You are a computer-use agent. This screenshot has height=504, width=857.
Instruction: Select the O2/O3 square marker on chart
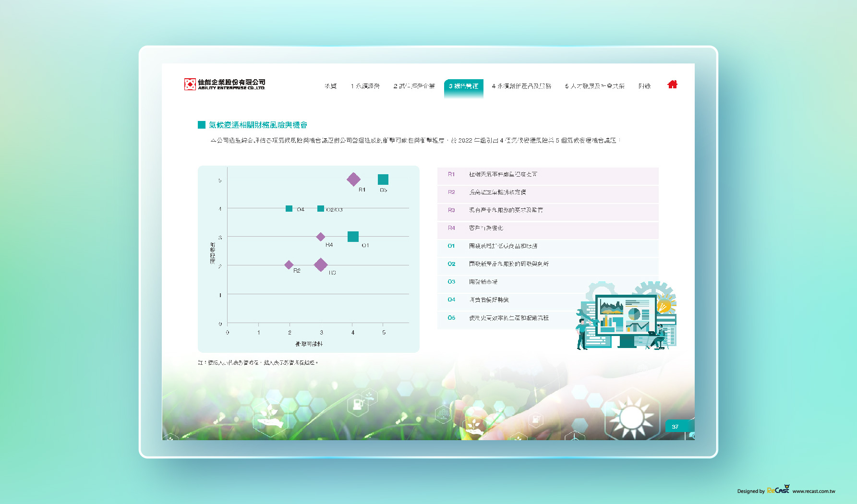tap(321, 208)
